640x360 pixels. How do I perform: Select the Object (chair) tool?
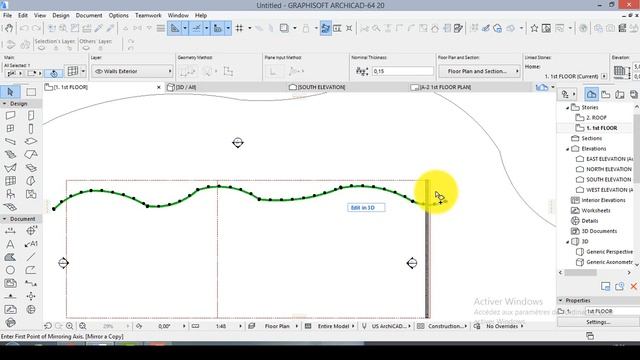(10, 194)
